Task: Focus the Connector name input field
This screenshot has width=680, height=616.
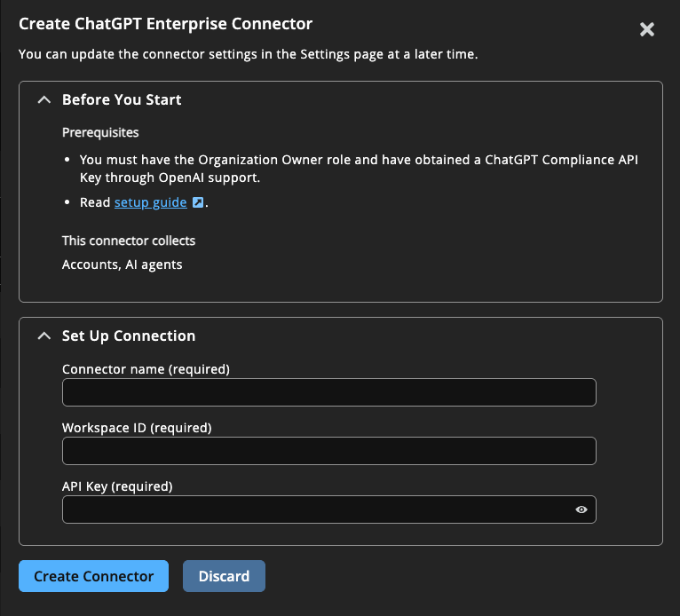Action: click(x=328, y=392)
